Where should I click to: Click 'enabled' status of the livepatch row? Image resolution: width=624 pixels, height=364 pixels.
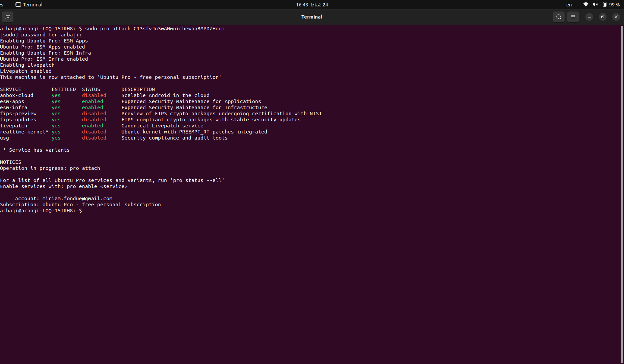(x=92, y=126)
